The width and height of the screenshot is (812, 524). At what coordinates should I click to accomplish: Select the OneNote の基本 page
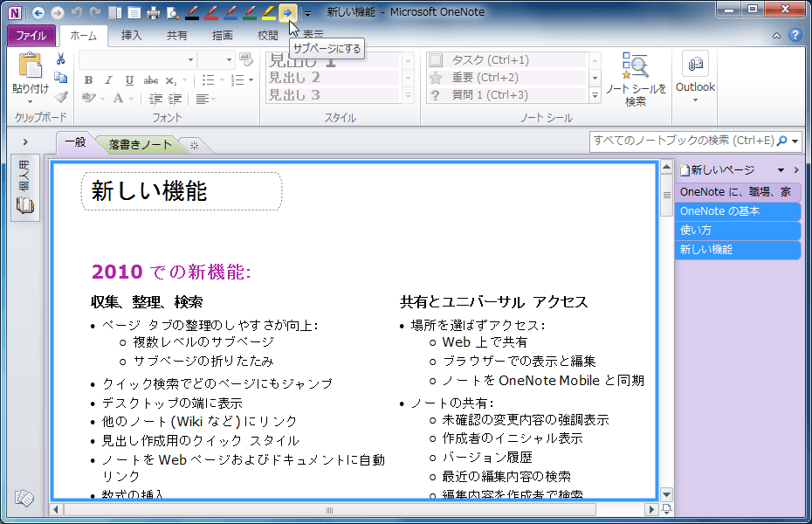(738, 211)
